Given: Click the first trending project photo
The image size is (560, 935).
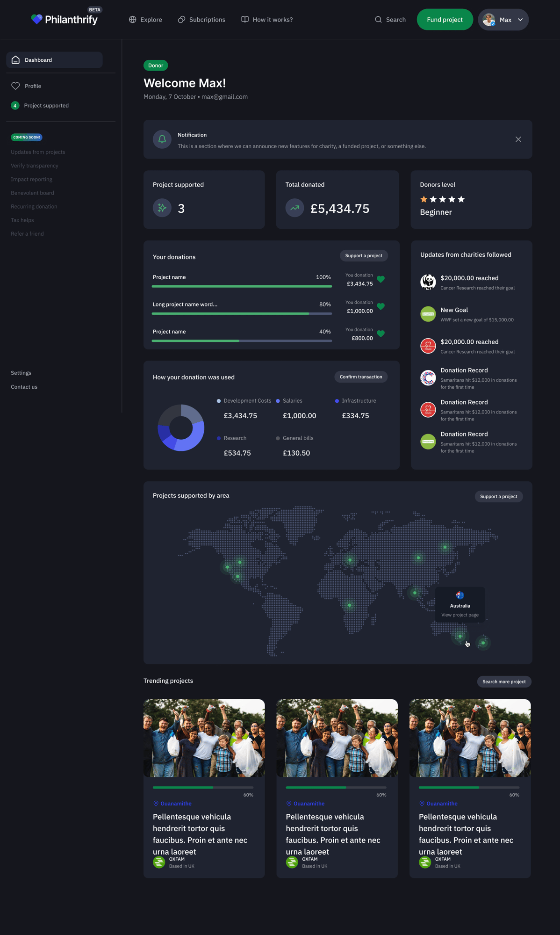Looking at the screenshot, I should pyautogui.click(x=204, y=738).
